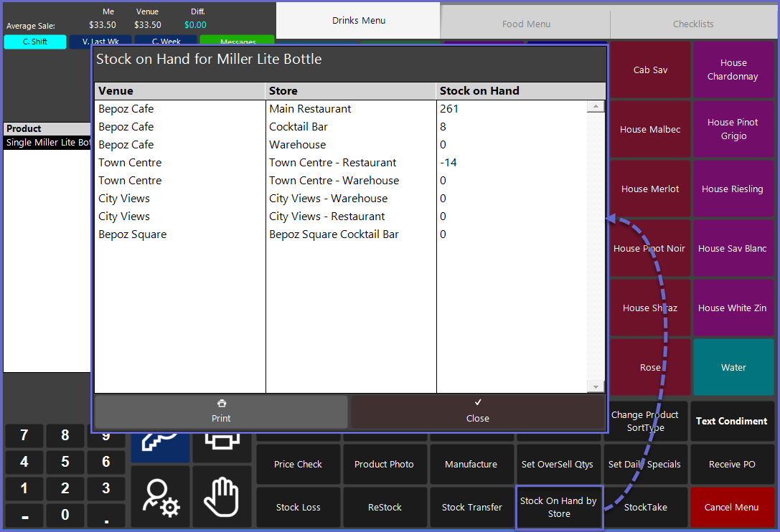Close the Stock on Hand dialog

[x=477, y=412]
